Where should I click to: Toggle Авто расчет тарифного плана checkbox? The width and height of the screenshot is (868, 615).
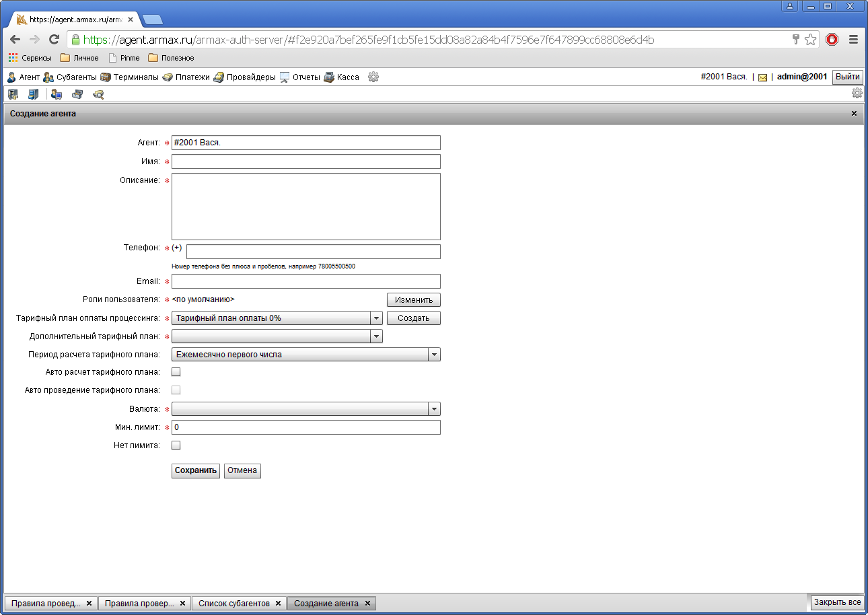[176, 371]
